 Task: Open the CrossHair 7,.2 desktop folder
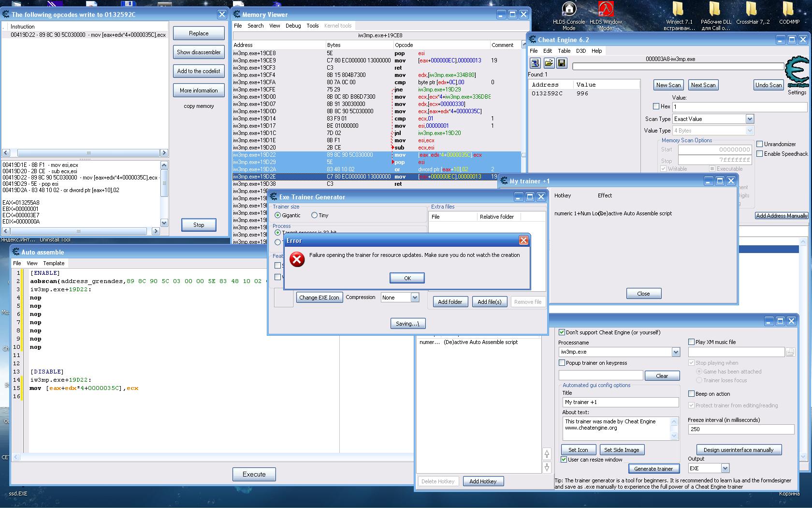coord(753,13)
